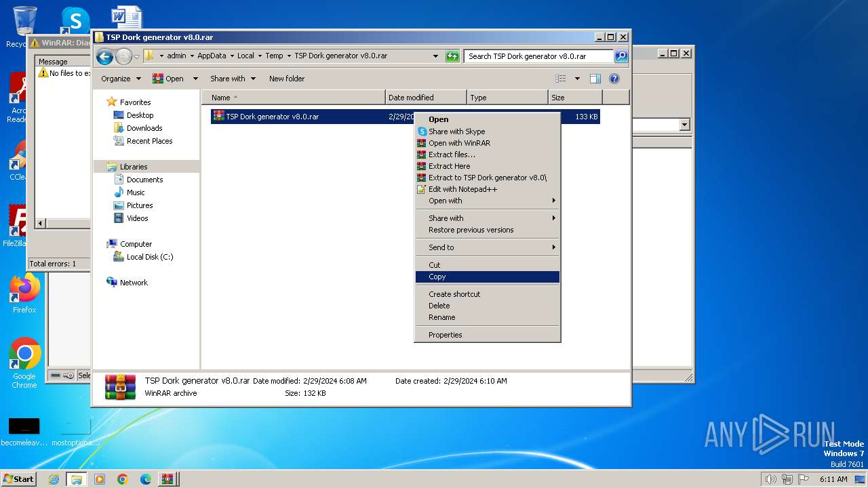Viewport: 868px width, 488px height.
Task: Sort by the Name column header
Action: coord(293,98)
